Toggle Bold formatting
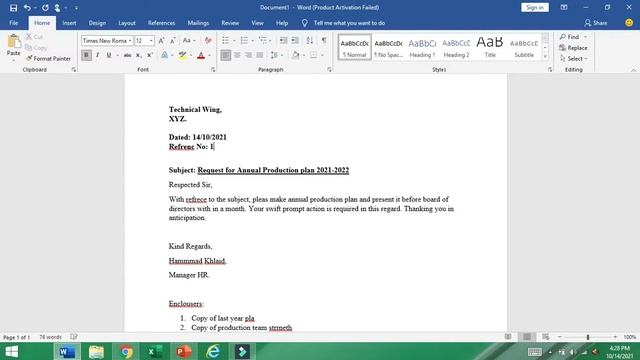The width and height of the screenshot is (640, 360). coord(86,55)
